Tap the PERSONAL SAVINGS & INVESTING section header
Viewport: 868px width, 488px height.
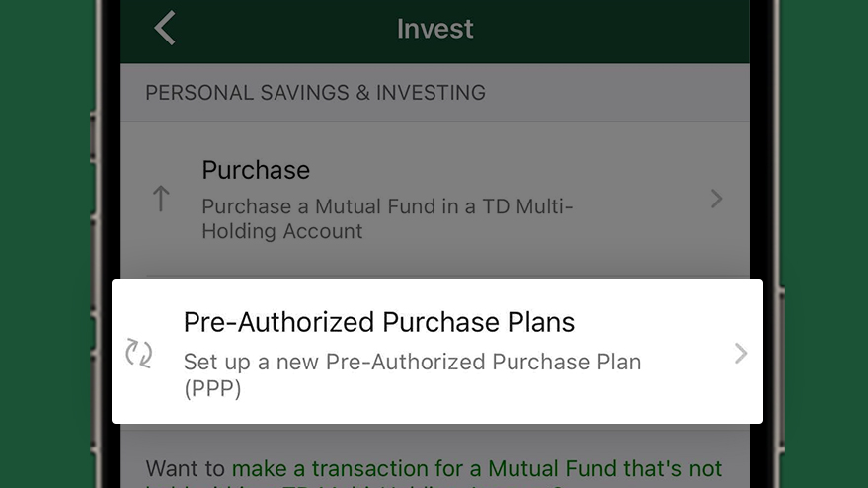(316, 93)
